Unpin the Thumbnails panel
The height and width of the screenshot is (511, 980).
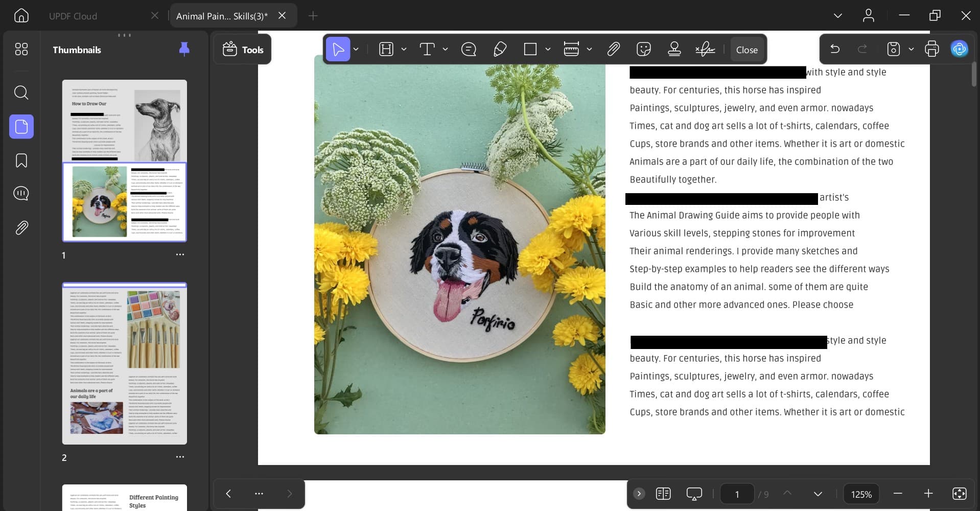(184, 49)
